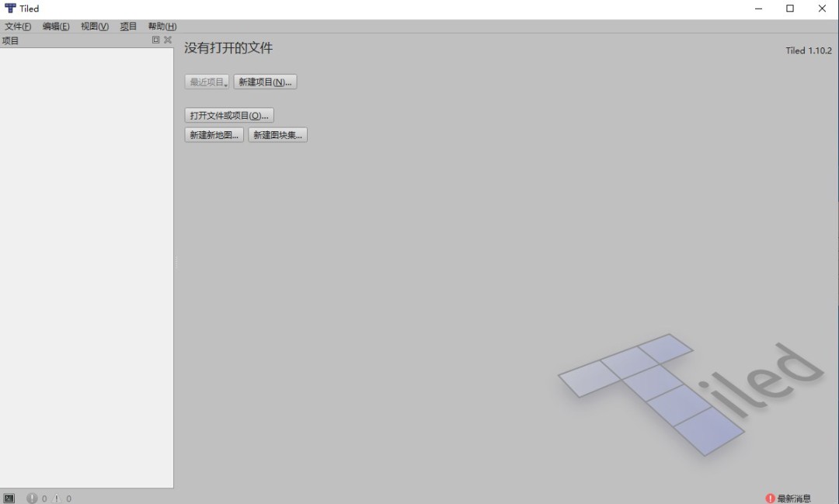Open the console from the status bar terminal icon
The width and height of the screenshot is (839, 504).
(10, 498)
